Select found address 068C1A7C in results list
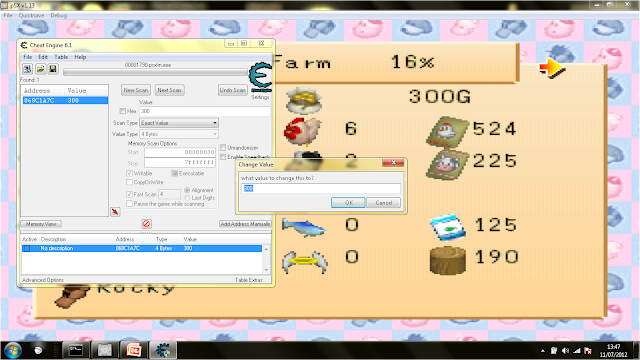The width and height of the screenshot is (640, 360). click(x=65, y=100)
